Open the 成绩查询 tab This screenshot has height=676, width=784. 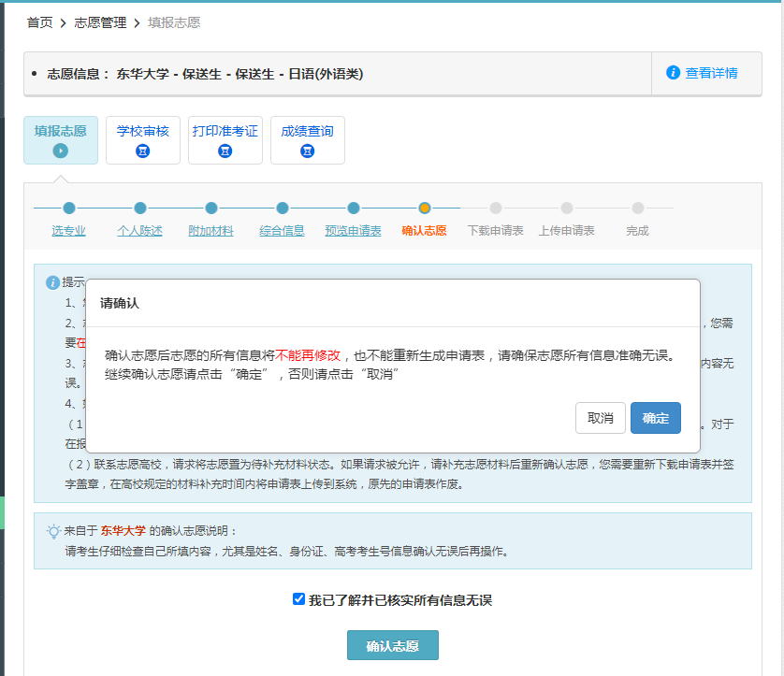[307, 131]
